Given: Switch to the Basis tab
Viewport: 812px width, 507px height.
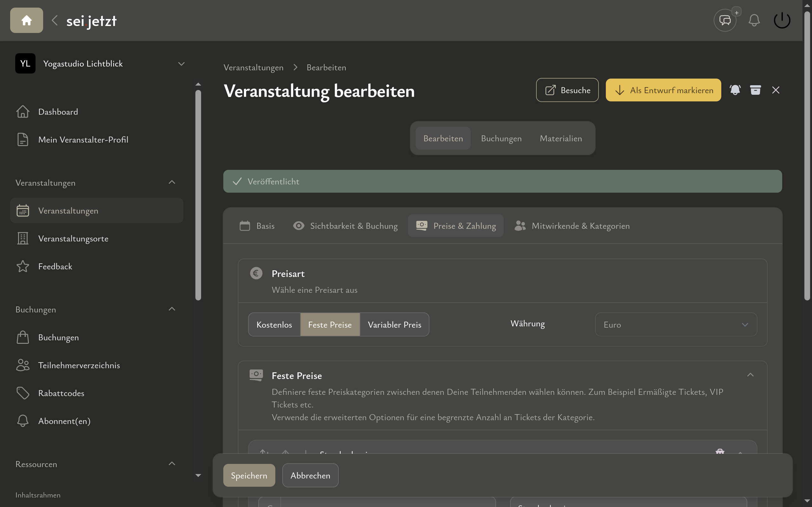Looking at the screenshot, I should click(x=257, y=226).
